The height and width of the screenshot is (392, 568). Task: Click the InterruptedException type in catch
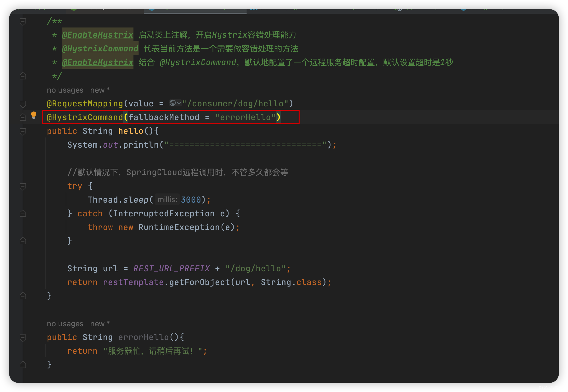[x=164, y=214]
